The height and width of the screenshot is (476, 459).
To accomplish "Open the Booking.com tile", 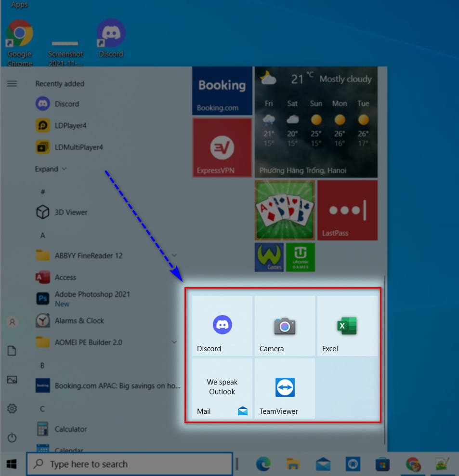I will pyautogui.click(x=222, y=91).
